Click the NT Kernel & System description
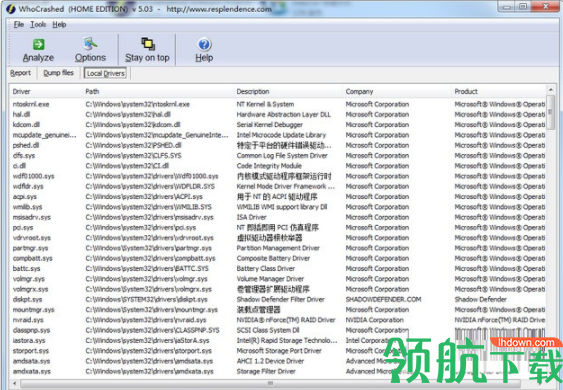This screenshot has height=390, width=563. click(x=265, y=104)
